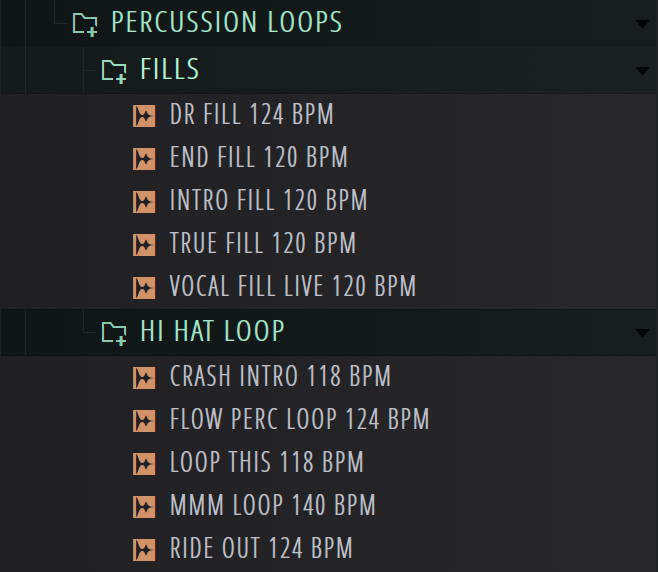
Task: Click the sample icon next to END FILL 120 BPM
Action: 144,159
